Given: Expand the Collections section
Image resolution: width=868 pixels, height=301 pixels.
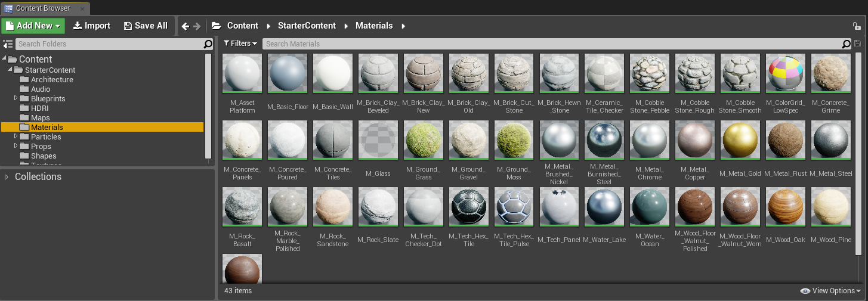Looking at the screenshot, I should [x=7, y=177].
